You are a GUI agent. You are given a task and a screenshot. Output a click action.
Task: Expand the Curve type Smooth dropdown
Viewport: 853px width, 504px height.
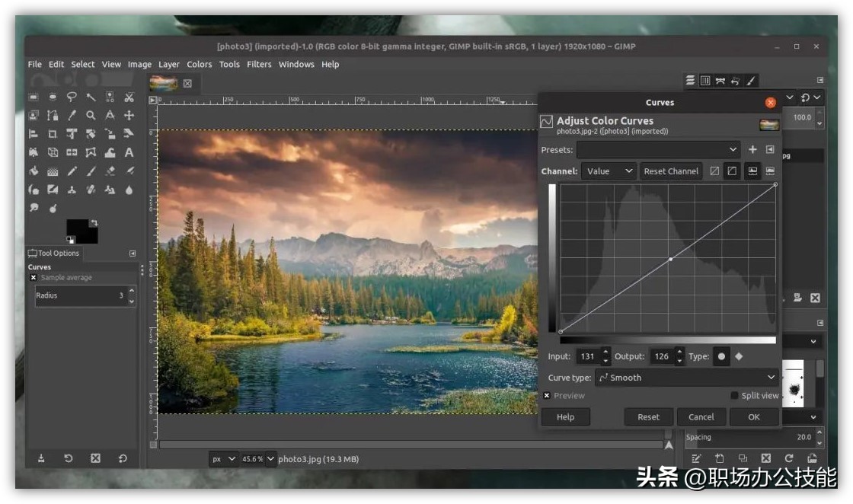[x=685, y=378]
